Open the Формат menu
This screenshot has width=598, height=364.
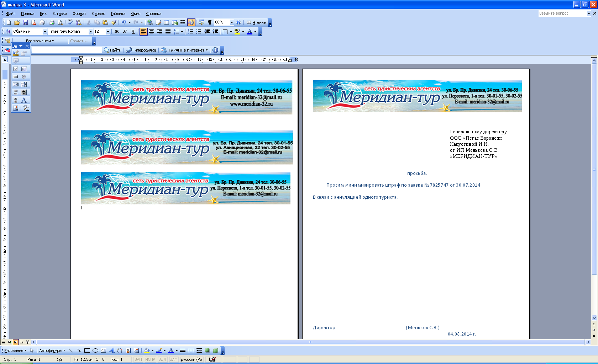(x=79, y=14)
